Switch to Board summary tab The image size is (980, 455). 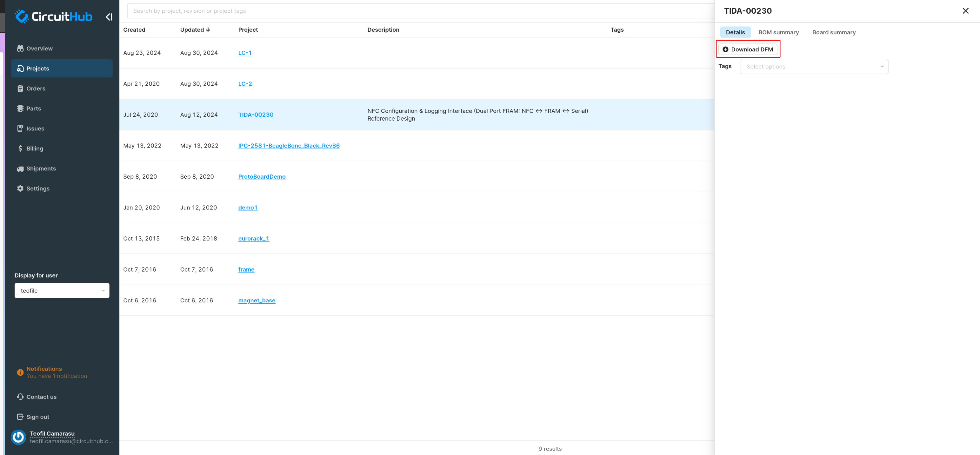(x=834, y=32)
